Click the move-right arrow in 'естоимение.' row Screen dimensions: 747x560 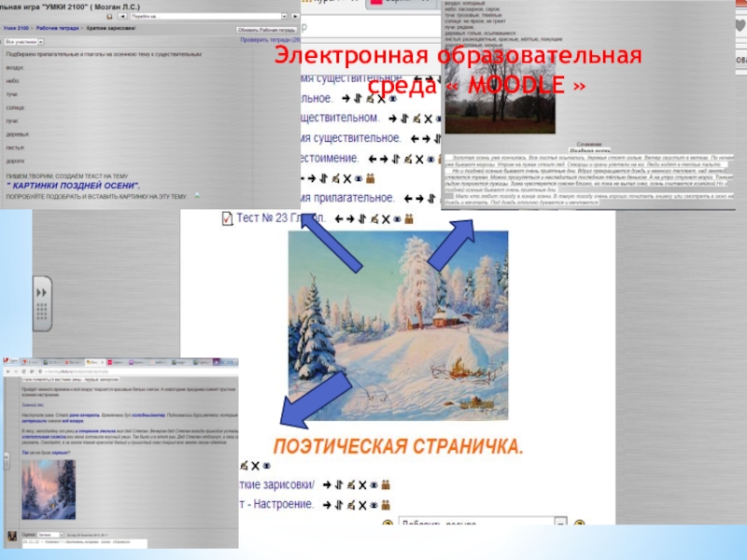(384, 159)
